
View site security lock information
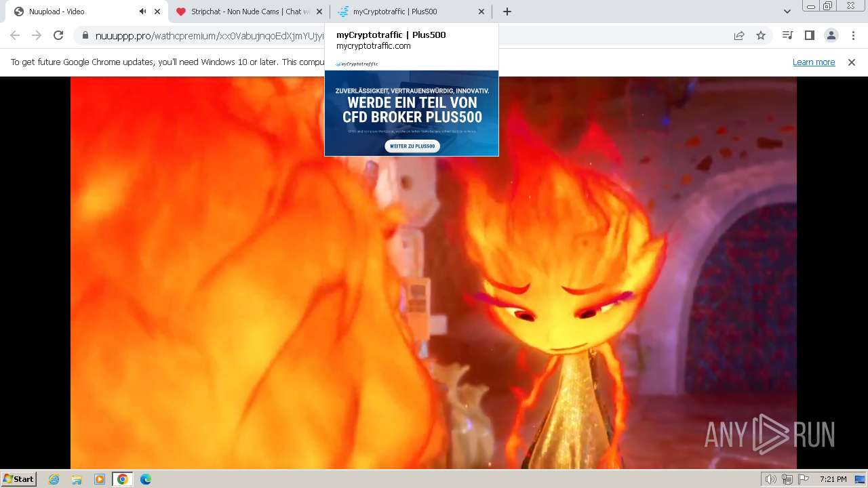[x=85, y=35]
